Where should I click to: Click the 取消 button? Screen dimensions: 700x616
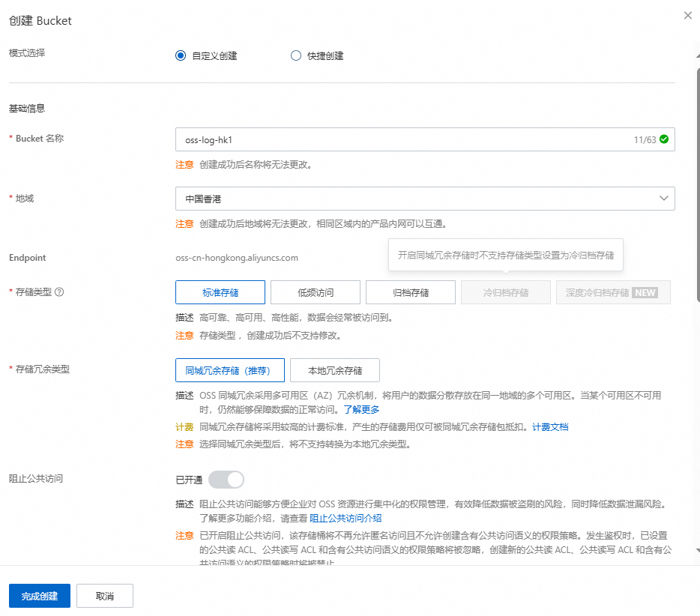point(104,596)
